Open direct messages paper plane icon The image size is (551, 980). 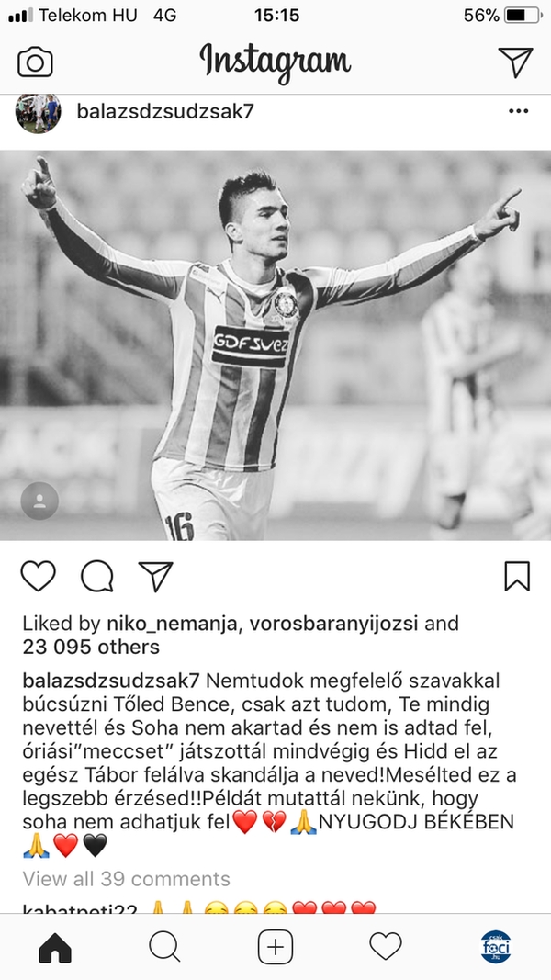[x=515, y=62]
